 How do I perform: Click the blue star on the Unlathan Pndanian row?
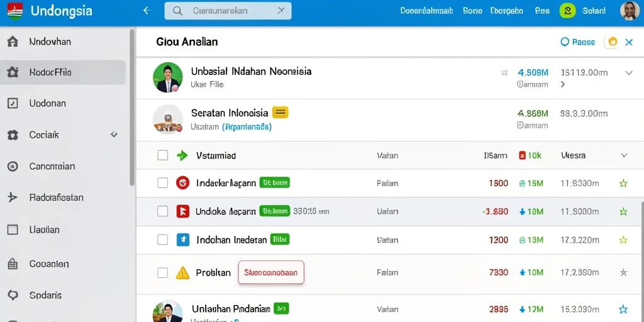[623, 309]
